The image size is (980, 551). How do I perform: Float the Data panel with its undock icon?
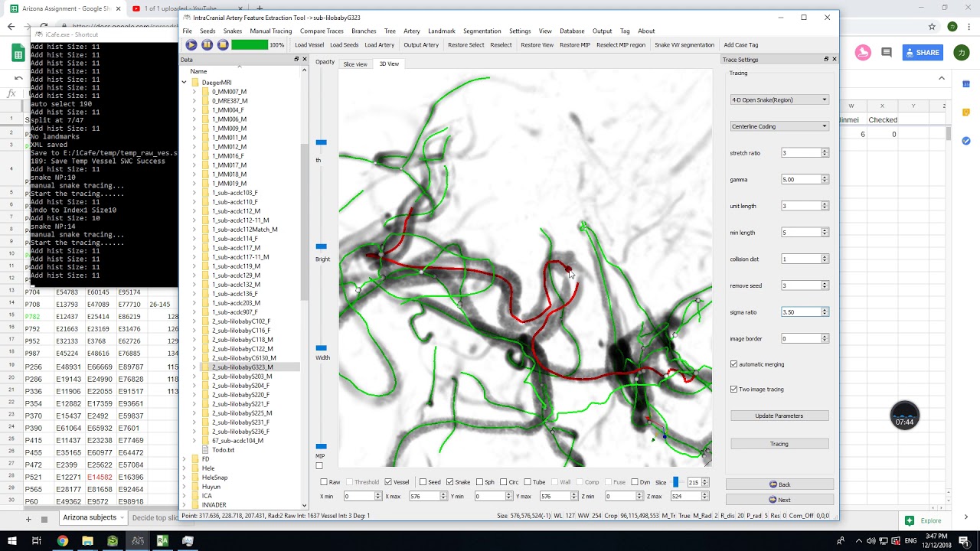296,60
